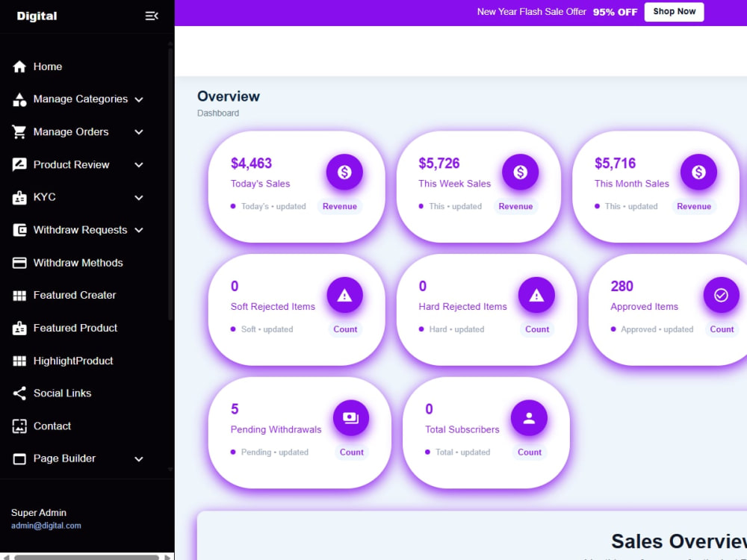Expand Page Builder chevron
Image resolution: width=747 pixels, height=560 pixels.
(x=139, y=459)
